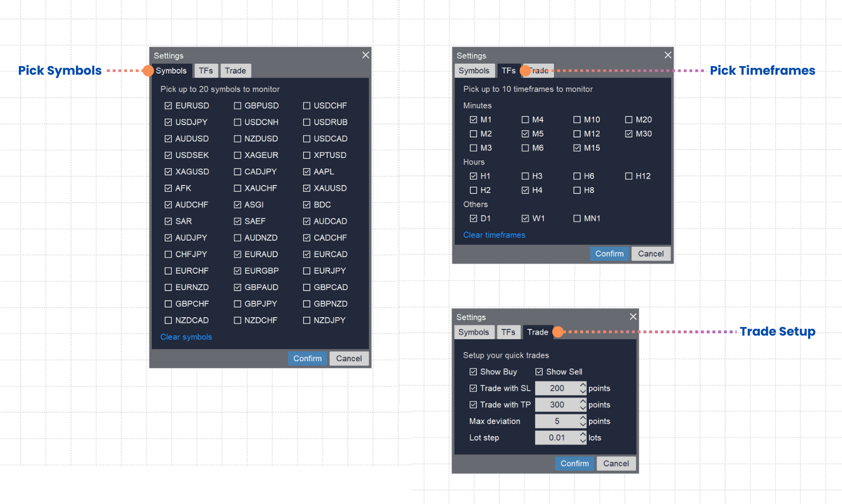Check the USDCHF symbol
The image size is (842, 504).
tap(307, 106)
